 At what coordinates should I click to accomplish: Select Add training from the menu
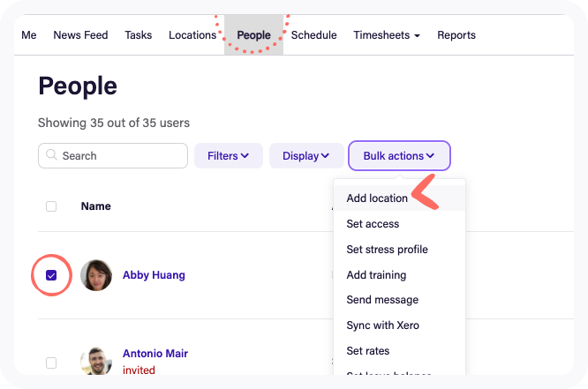pyautogui.click(x=376, y=275)
